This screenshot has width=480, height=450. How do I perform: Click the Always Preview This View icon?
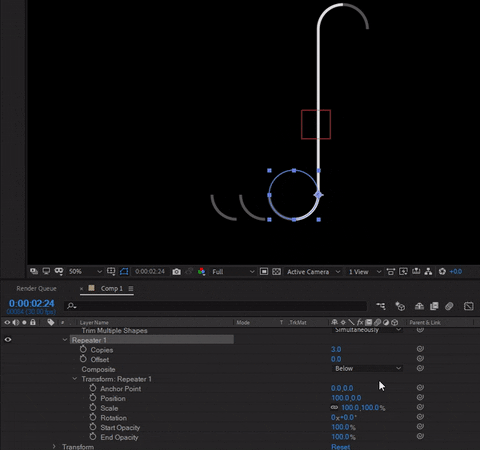click(34, 271)
